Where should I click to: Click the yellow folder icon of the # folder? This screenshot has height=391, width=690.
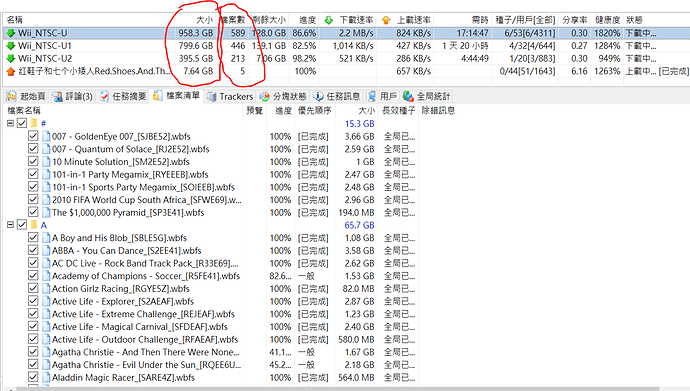click(x=34, y=124)
